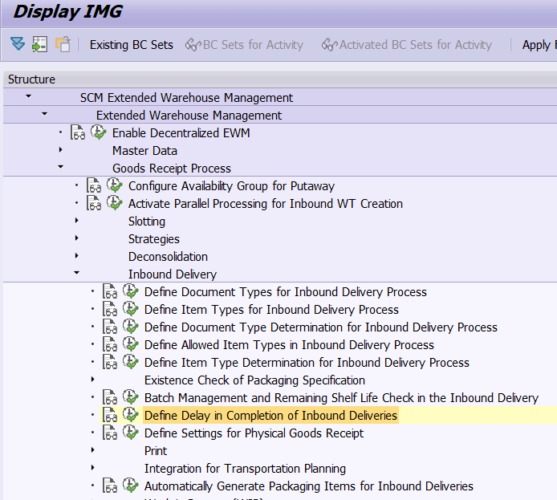
Task: Open documentation for Configure Availability Group for Putaway
Action: point(94,186)
